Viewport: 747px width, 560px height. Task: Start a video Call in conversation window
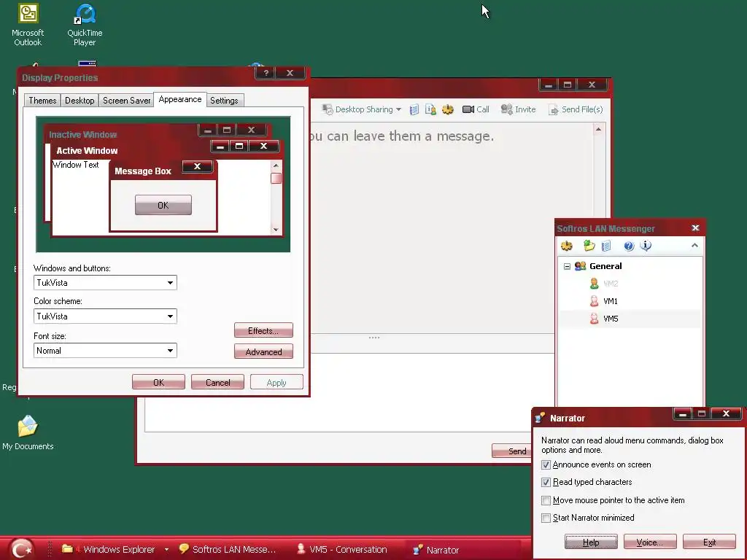[476, 109]
